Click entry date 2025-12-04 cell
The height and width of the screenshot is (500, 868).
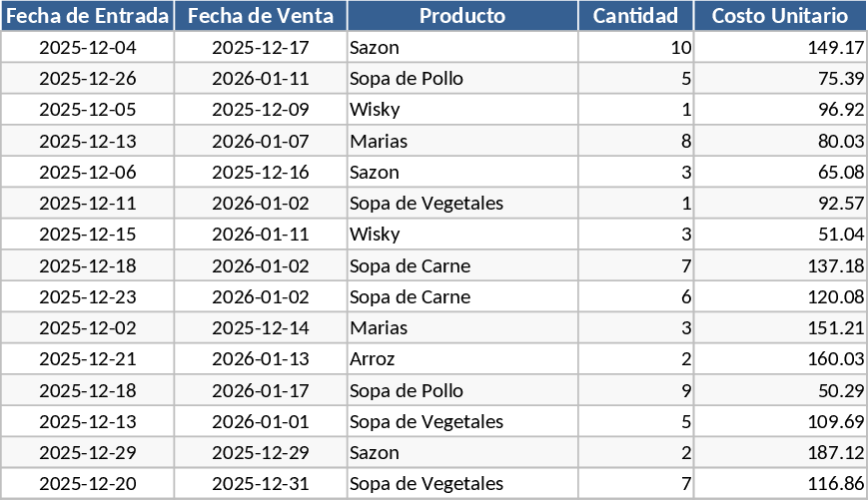point(87,48)
